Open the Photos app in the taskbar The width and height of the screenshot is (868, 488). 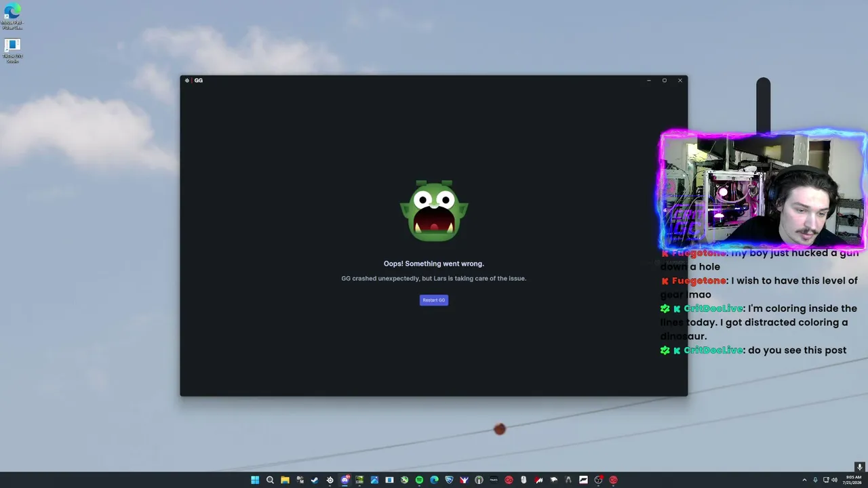(x=374, y=480)
